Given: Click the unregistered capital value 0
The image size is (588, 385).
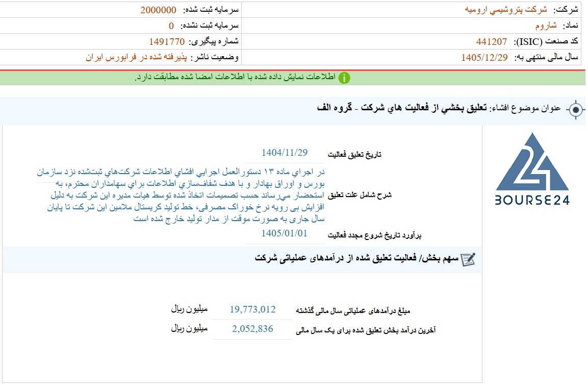Looking at the screenshot, I should [x=171, y=26].
